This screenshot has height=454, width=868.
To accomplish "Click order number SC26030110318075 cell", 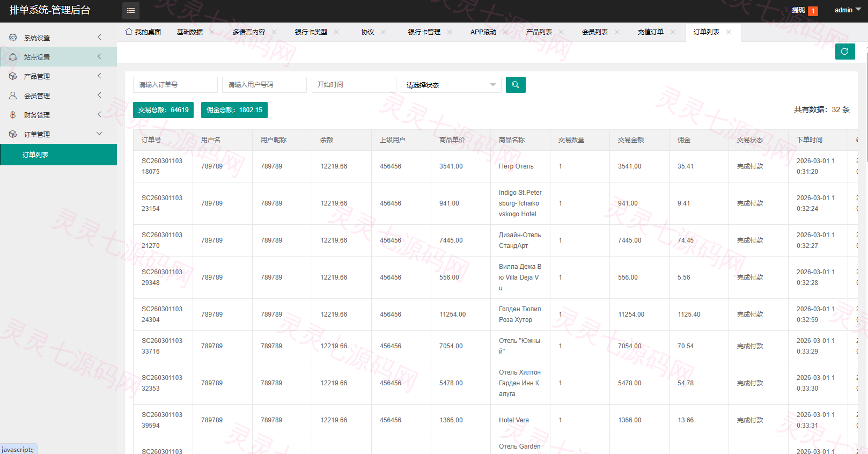I will click(x=162, y=166).
